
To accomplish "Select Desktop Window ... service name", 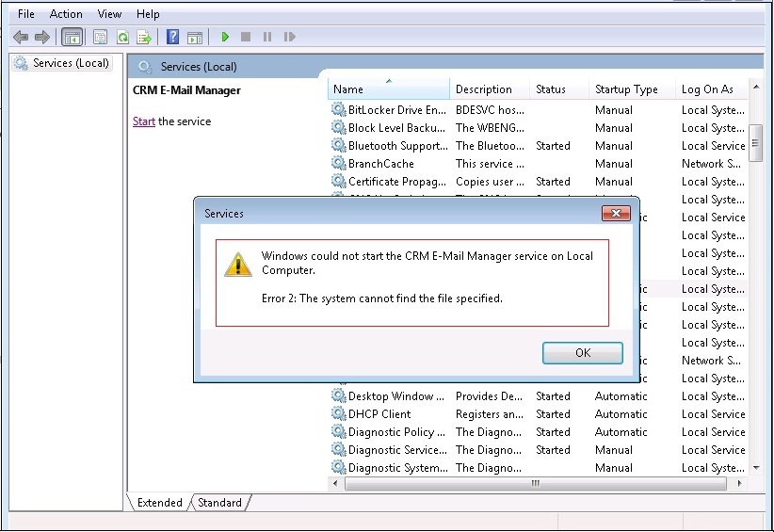I will tap(395, 395).
